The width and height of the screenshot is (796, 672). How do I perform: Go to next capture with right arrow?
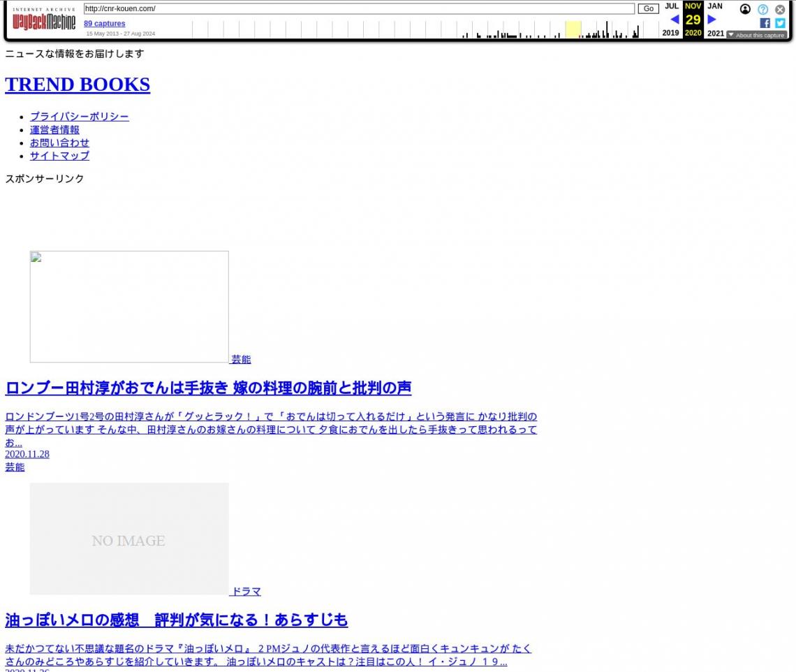(x=712, y=20)
